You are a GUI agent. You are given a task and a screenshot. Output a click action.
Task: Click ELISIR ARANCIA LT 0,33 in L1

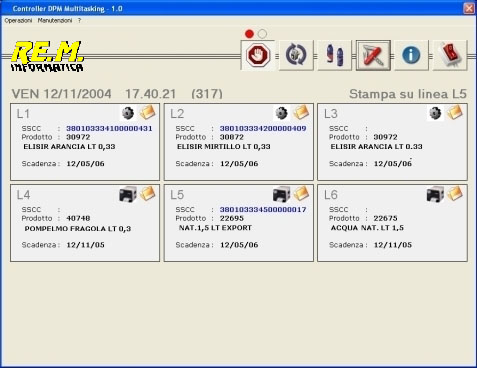pyautogui.click(x=69, y=147)
